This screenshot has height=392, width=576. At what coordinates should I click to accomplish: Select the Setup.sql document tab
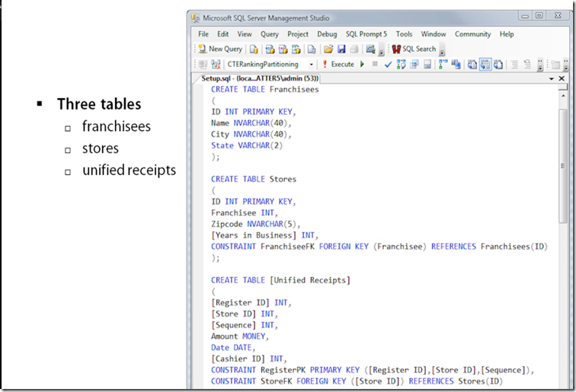pos(259,78)
